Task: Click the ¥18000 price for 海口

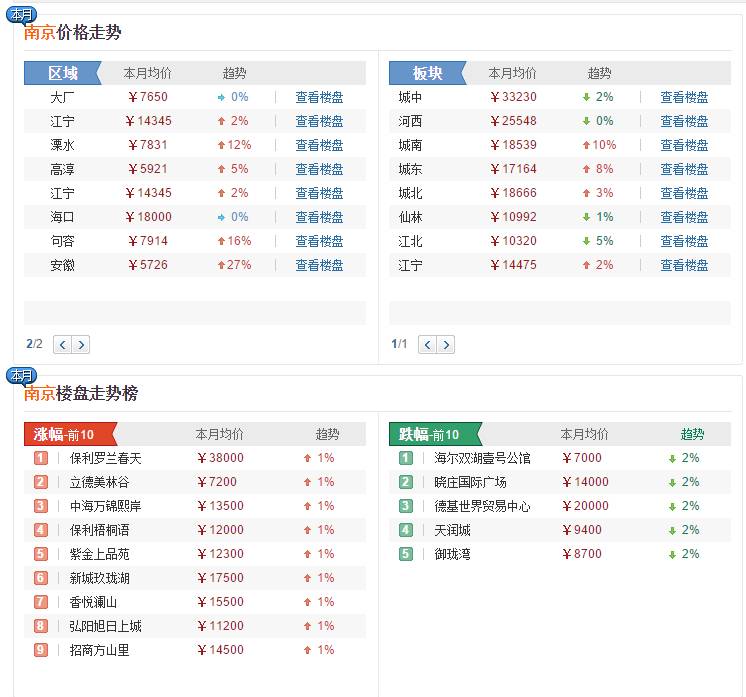Action: (x=148, y=217)
